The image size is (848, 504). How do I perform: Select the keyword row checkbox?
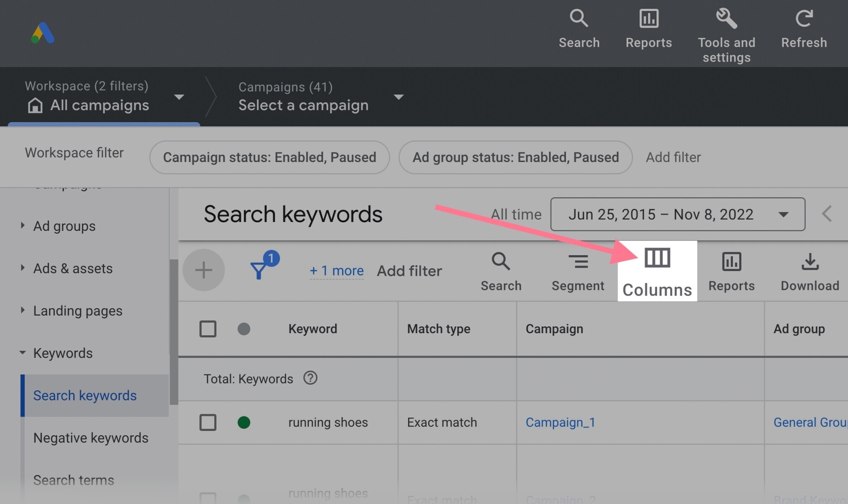pos(208,422)
